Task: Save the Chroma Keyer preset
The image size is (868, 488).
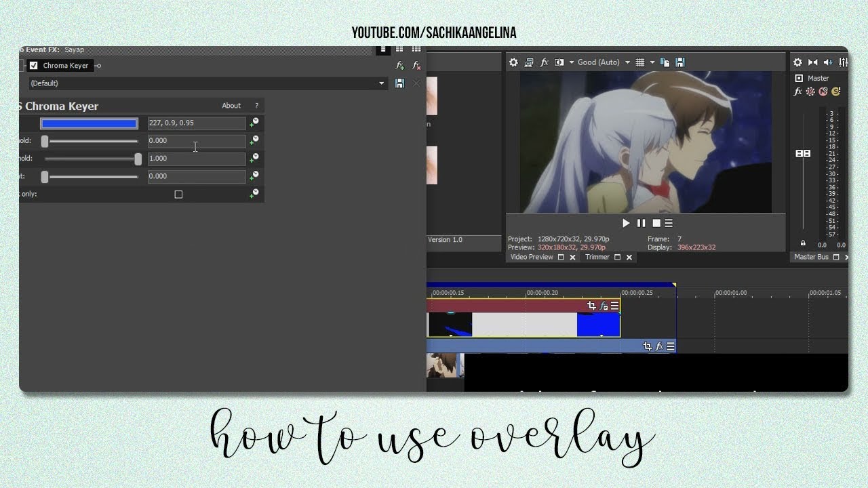Action: pos(399,83)
